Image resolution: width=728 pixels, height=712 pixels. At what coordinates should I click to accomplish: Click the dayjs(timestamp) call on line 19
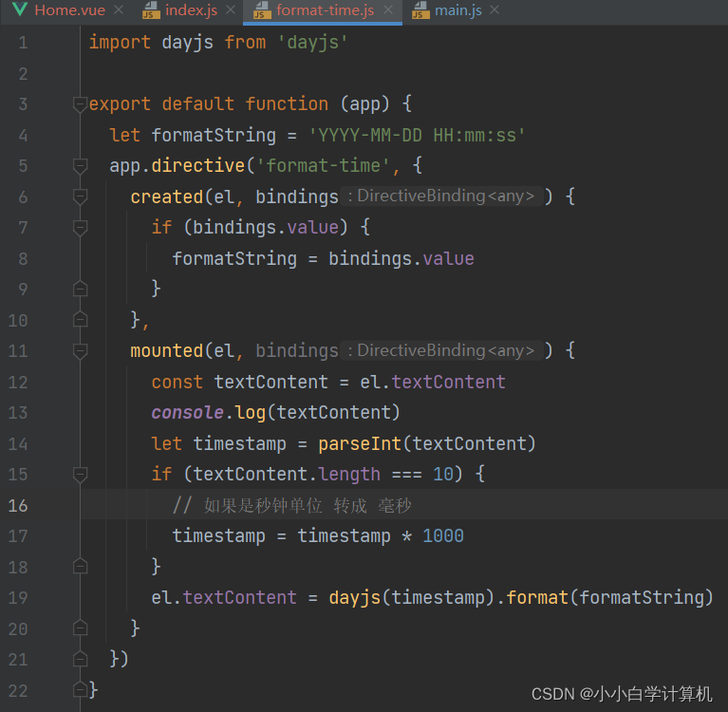tap(411, 598)
